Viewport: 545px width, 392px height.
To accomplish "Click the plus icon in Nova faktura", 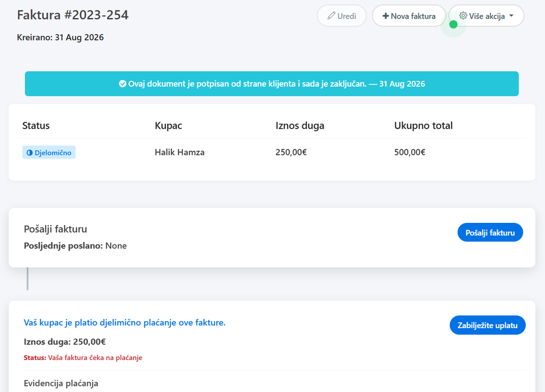I will (x=385, y=16).
